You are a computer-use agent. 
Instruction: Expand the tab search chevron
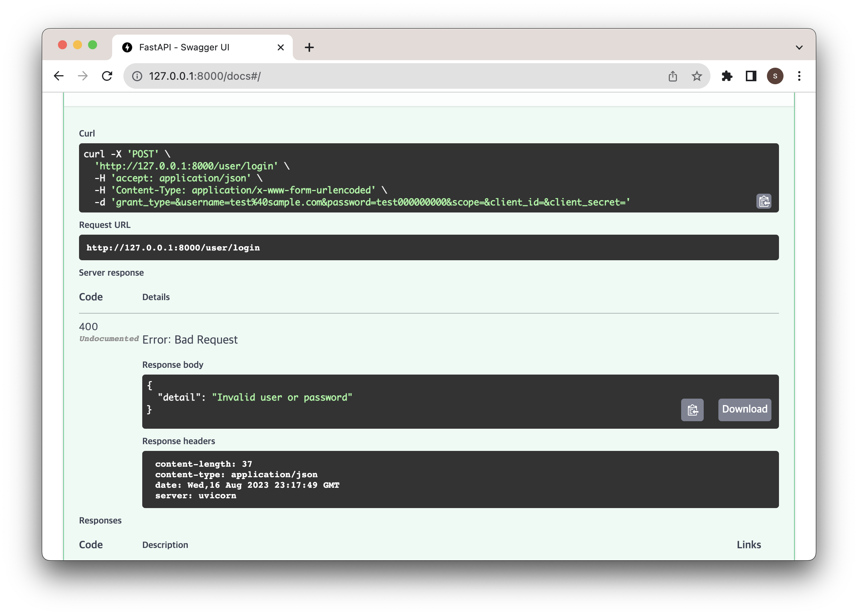[x=799, y=47]
